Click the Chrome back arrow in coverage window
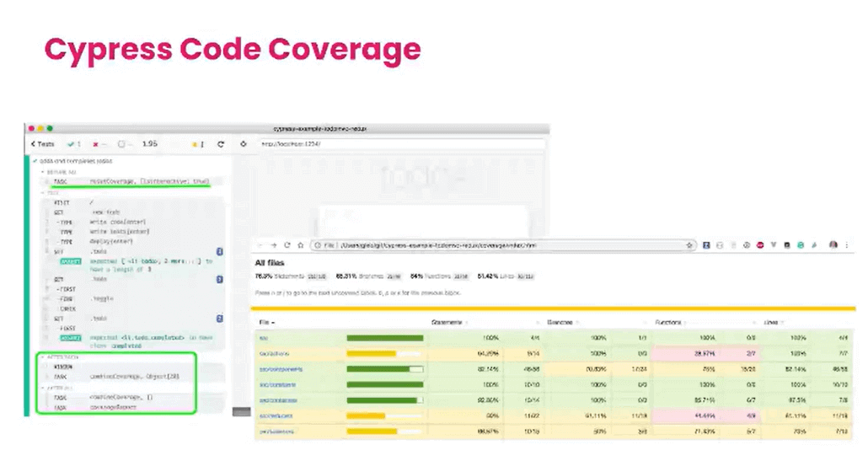This screenshot has height=461, width=868. [260, 245]
